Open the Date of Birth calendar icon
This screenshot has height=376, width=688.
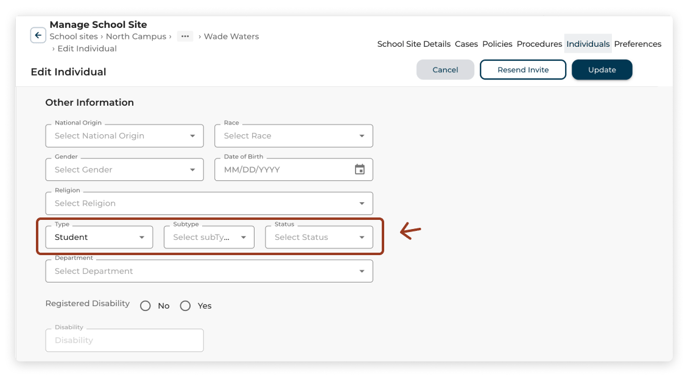click(360, 169)
